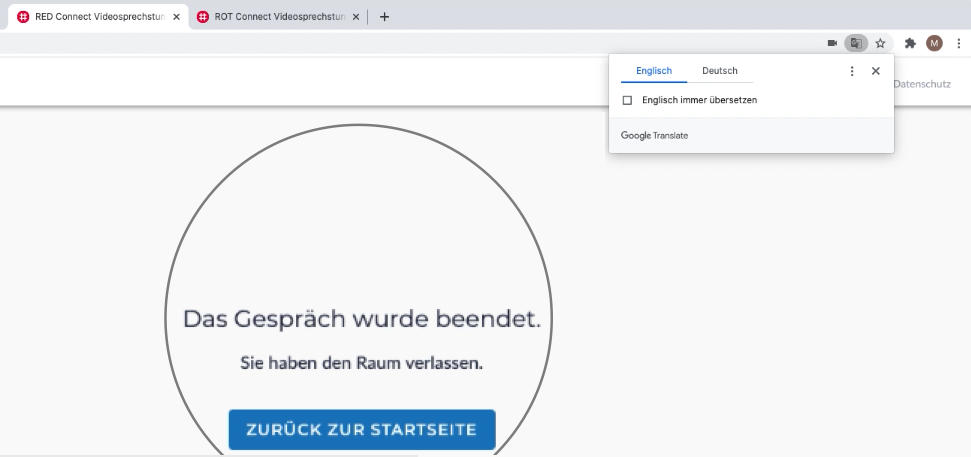Switch to the ROT Connect Videosprechstunde tab
This screenshot has width=971, height=457.
pyautogui.click(x=275, y=17)
